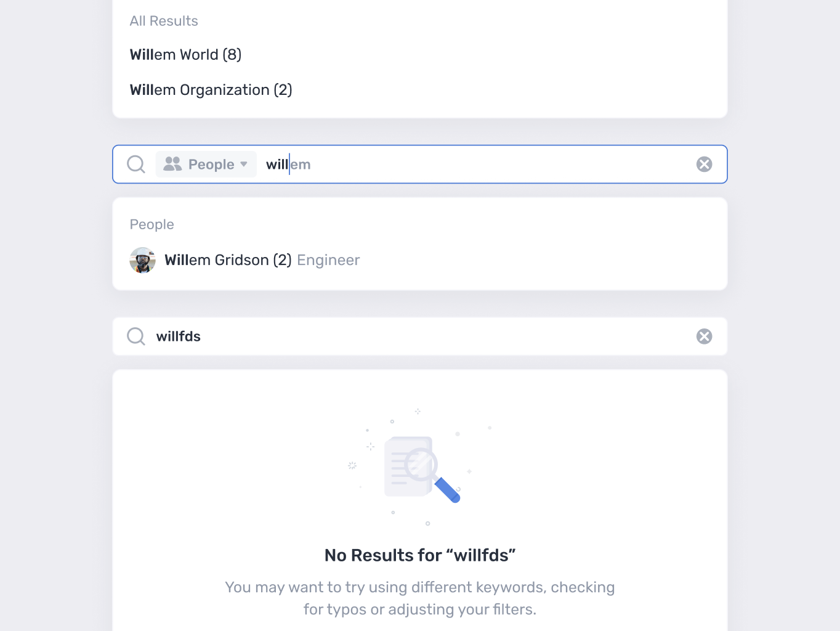
Task: Clear the "willfds" search field
Action: pos(704,336)
